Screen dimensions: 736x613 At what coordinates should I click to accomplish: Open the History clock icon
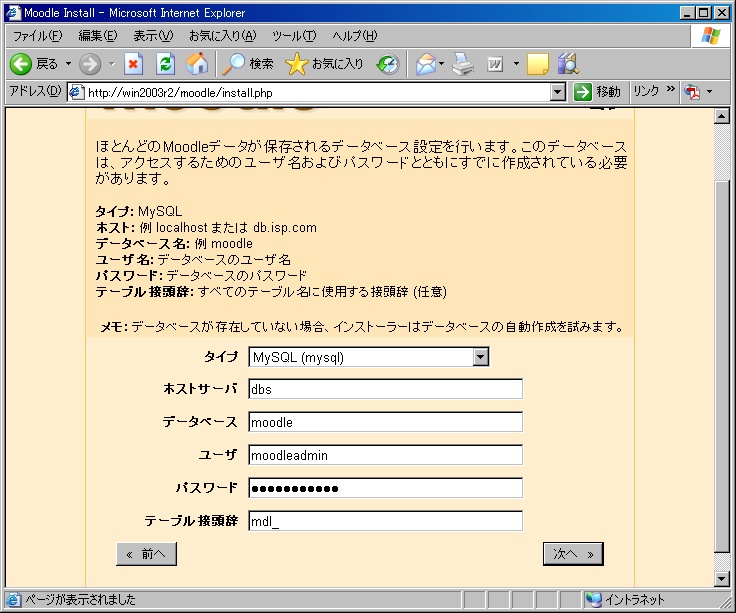pos(388,64)
